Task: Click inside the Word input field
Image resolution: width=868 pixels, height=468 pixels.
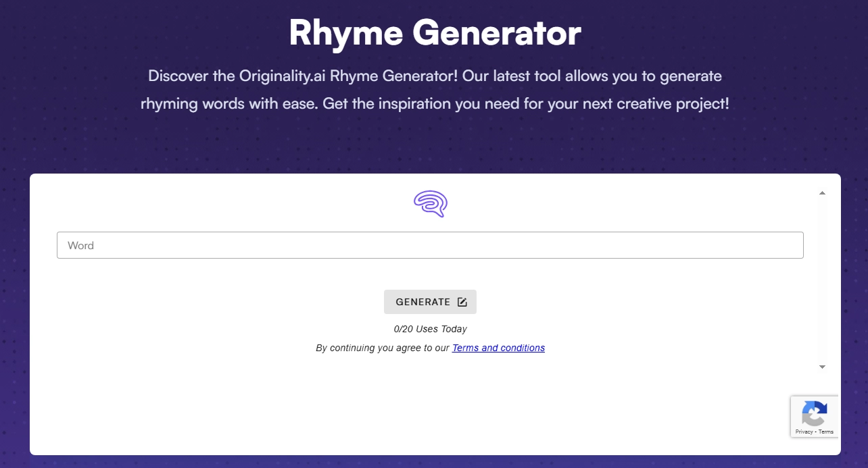Action: coord(430,244)
